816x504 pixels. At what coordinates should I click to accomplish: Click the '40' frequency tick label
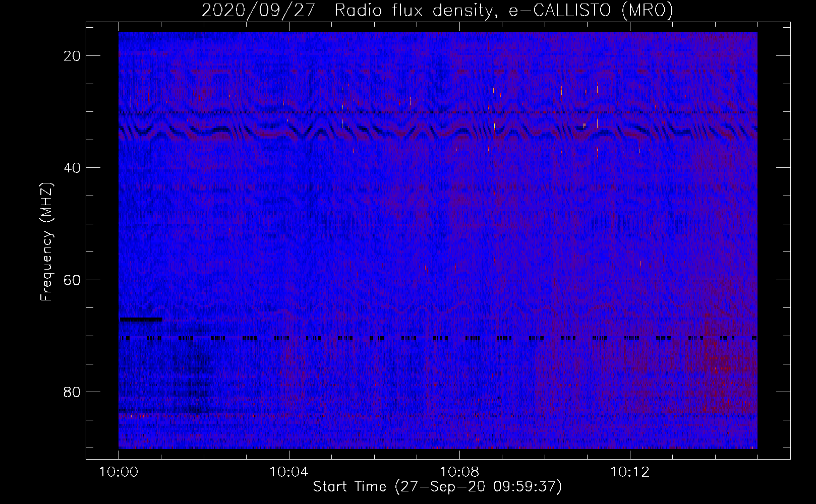tap(72, 168)
